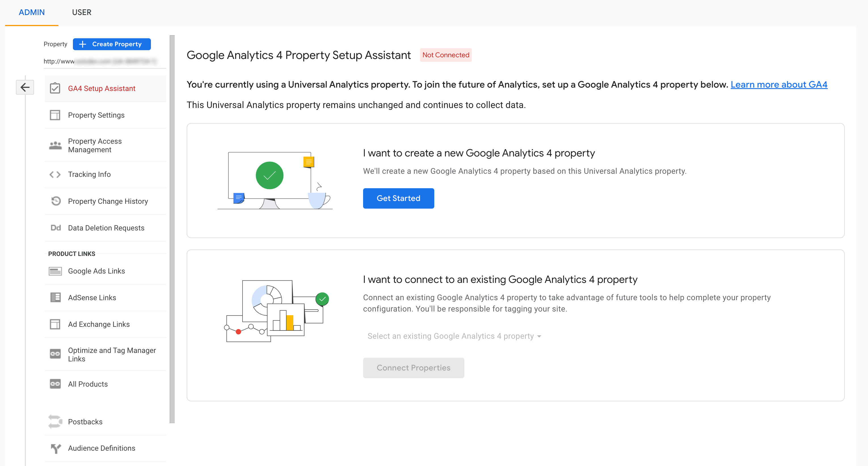The width and height of the screenshot is (868, 466).
Task: Click the AdSense Links icon
Action: [x=55, y=298]
